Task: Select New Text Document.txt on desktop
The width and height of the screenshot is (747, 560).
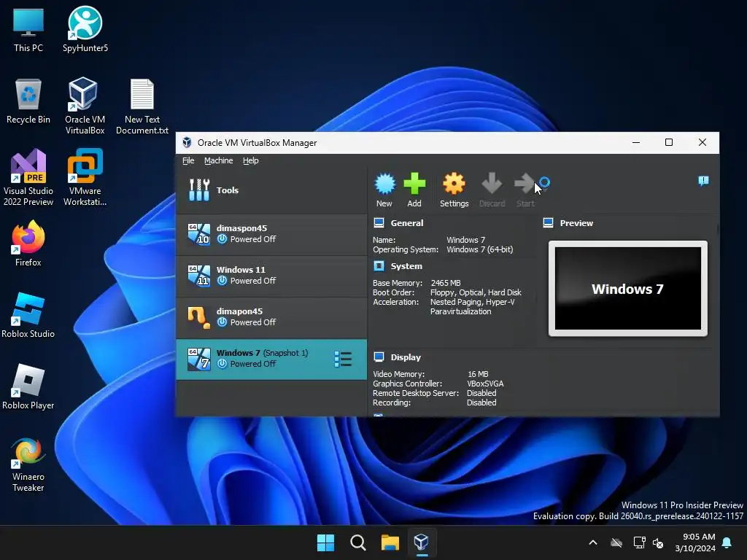Action: (x=142, y=106)
